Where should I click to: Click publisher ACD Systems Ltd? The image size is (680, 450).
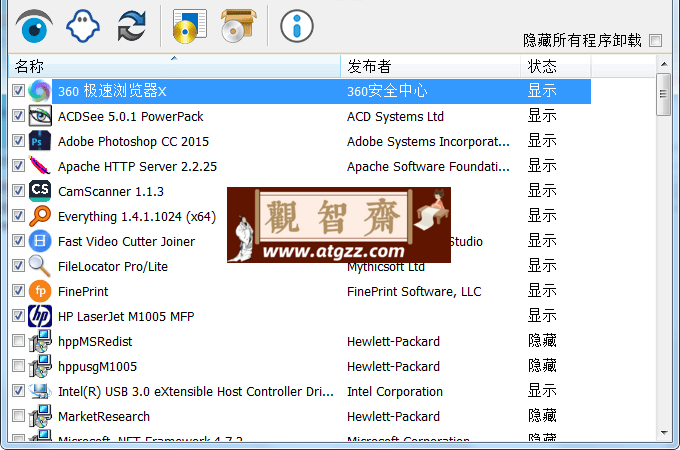coord(395,117)
